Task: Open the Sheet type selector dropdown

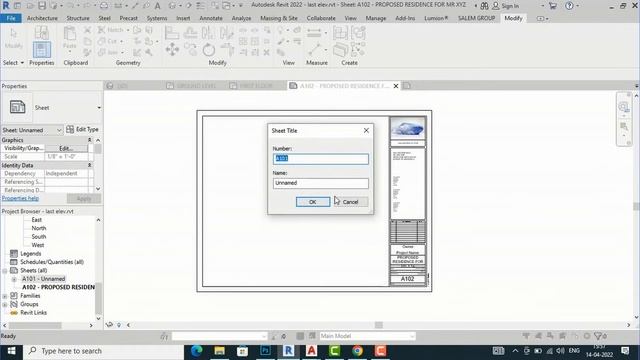Action: pyautogui.click(x=99, y=108)
